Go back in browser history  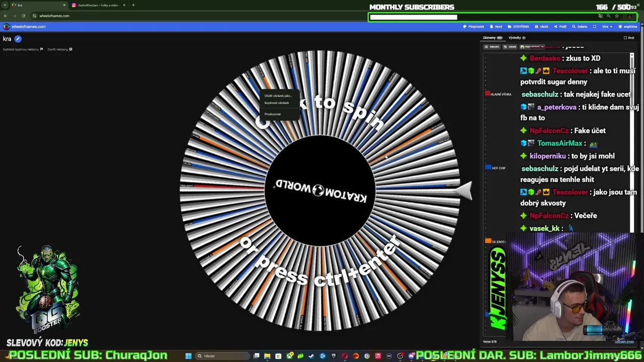pos(6,16)
